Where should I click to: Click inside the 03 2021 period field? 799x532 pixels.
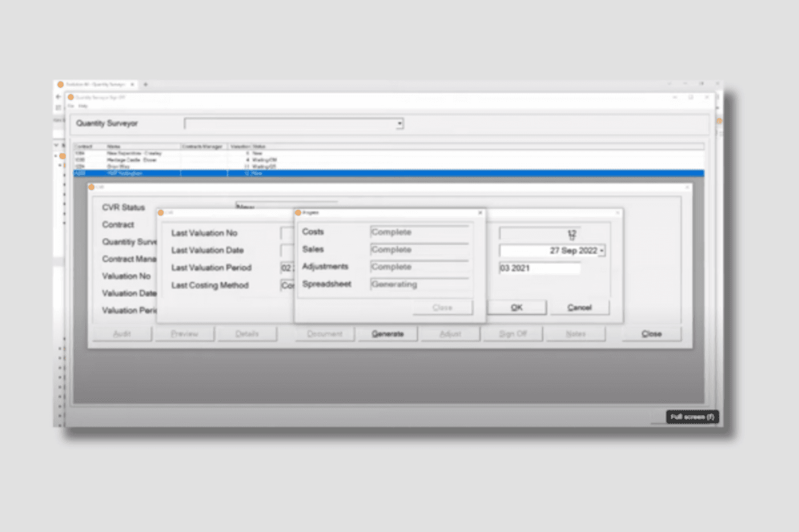(x=539, y=268)
